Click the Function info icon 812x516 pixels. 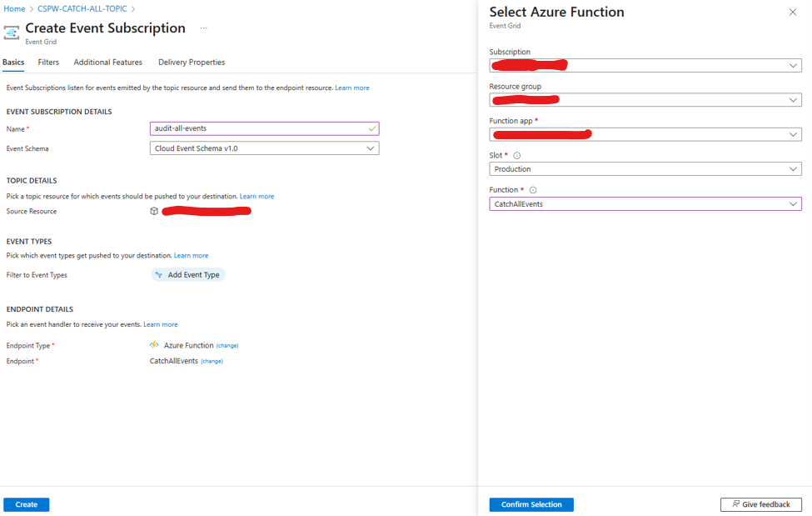(x=533, y=190)
